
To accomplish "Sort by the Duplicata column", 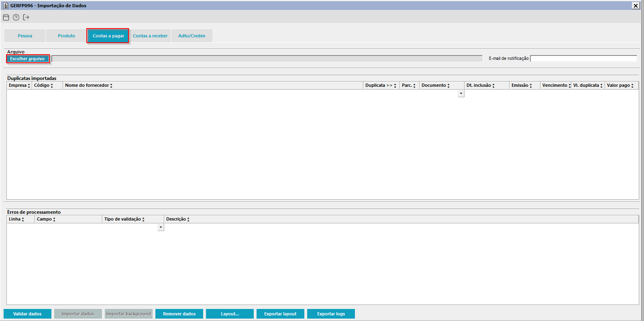I will (x=381, y=86).
